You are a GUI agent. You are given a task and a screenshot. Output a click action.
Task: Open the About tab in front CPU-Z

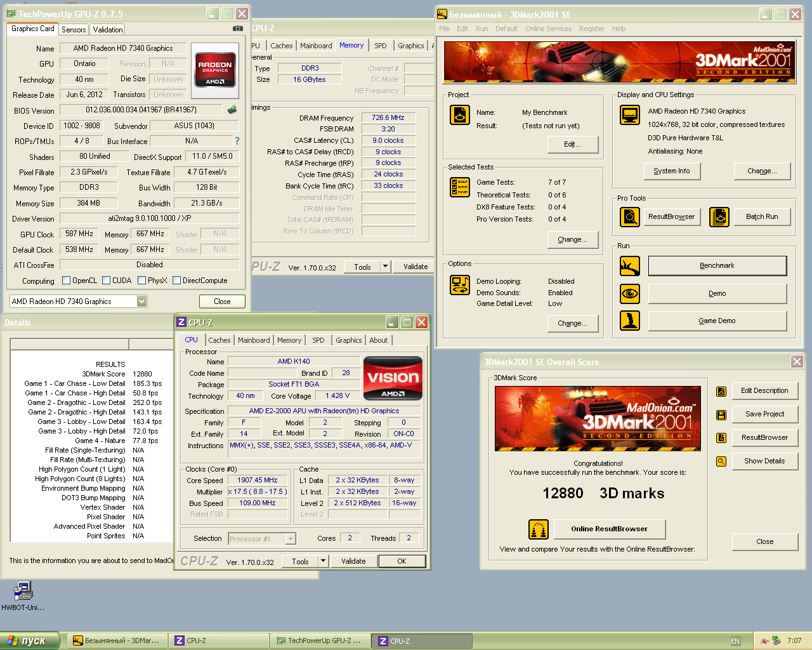tap(379, 340)
